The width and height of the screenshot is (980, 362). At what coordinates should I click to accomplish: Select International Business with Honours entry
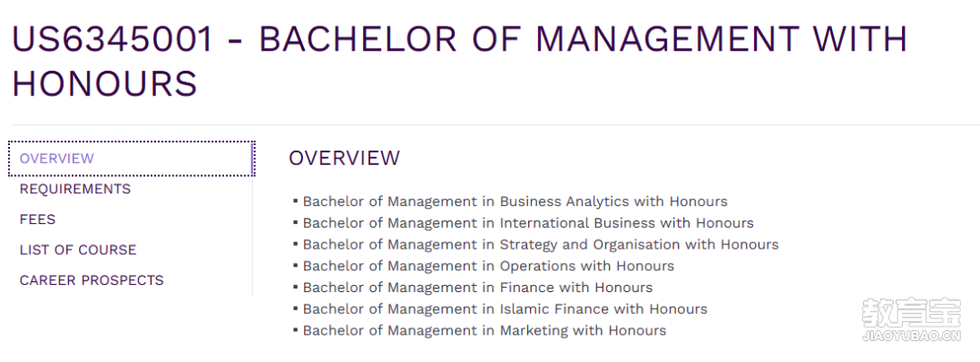pyautogui.click(x=528, y=222)
